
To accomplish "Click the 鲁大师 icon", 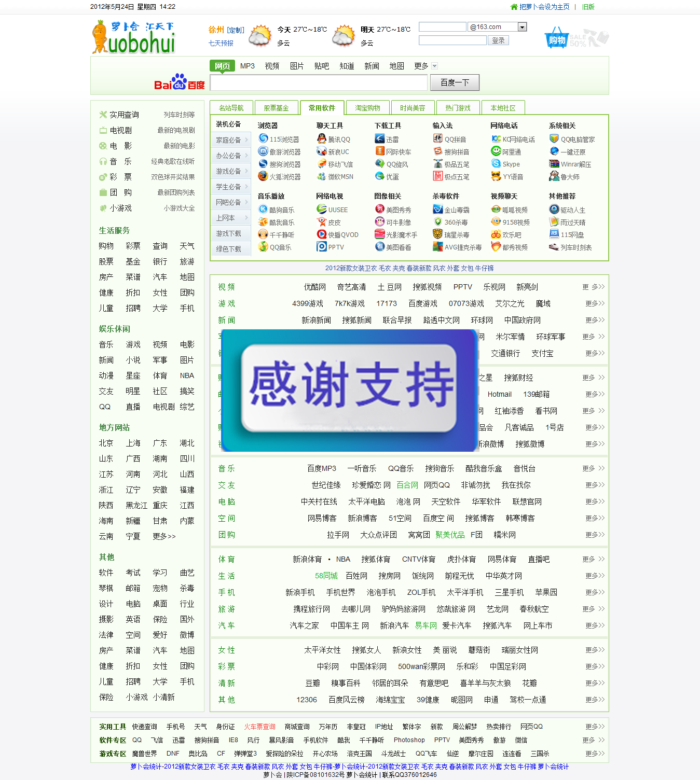I will (554, 176).
